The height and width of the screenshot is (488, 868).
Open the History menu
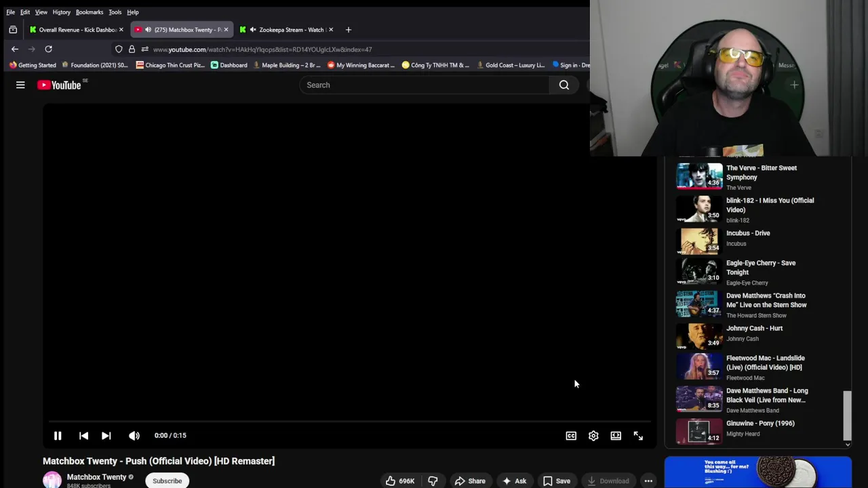pyautogui.click(x=61, y=12)
